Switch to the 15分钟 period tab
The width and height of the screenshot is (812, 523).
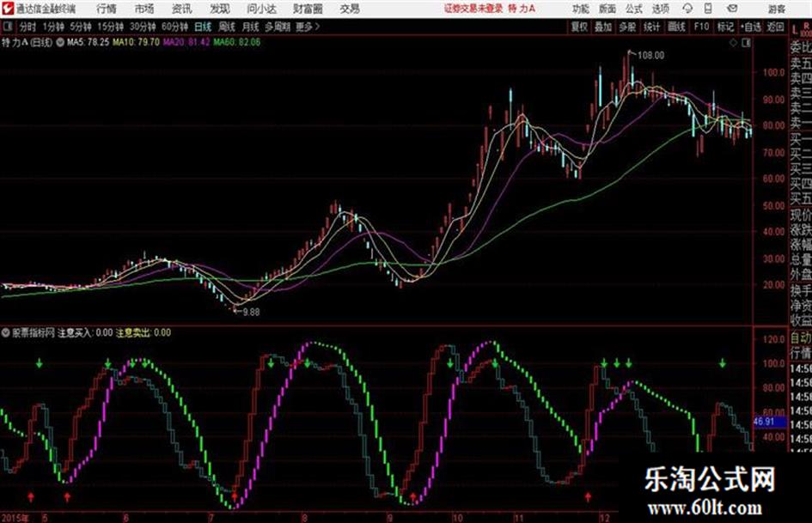pyautogui.click(x=111, y=27)
